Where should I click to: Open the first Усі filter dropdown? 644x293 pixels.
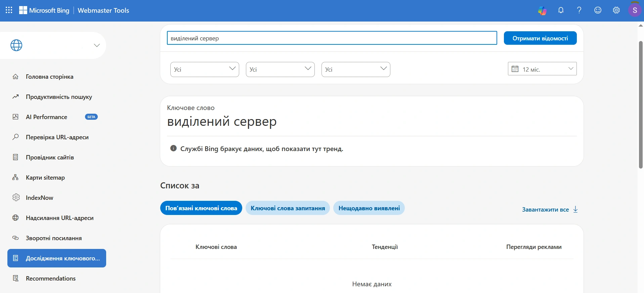tap(205, 69)
